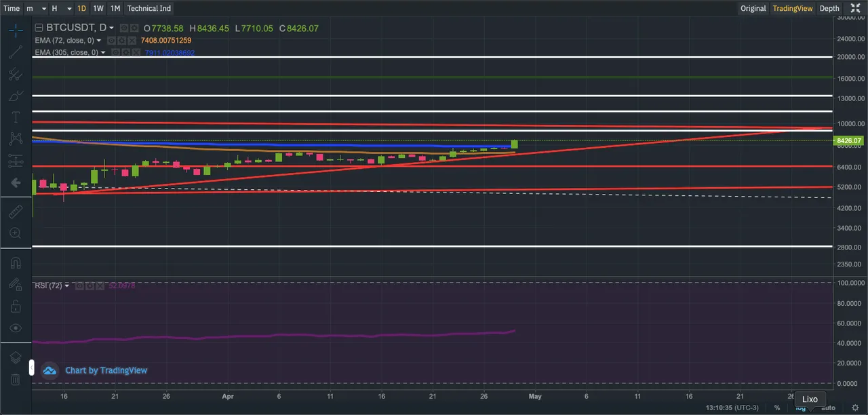Toggle lock all drawing tools

coord(16,307)
